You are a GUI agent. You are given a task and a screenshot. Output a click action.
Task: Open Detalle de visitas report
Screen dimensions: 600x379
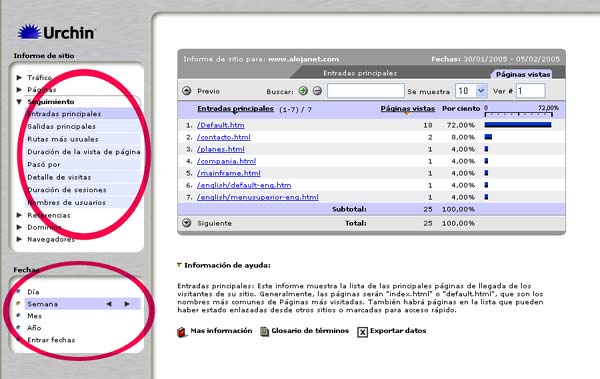[x=59, y=177]
